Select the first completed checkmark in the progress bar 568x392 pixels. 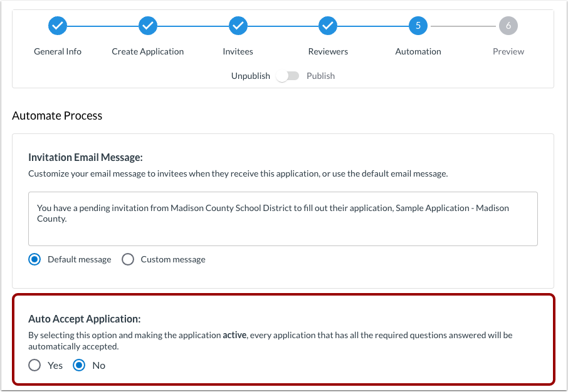pyautogui.click(x=58, y=26)
